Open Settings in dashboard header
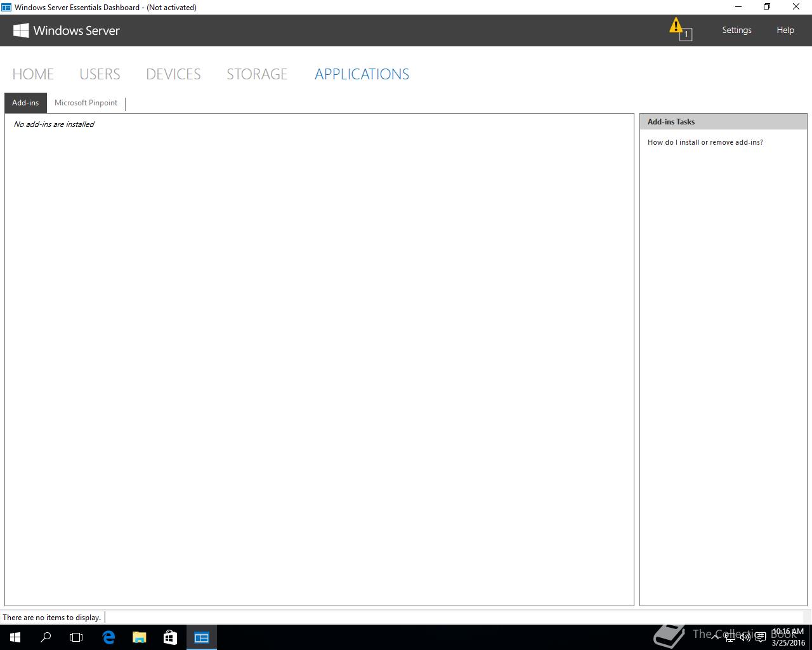 pos(737,30)
